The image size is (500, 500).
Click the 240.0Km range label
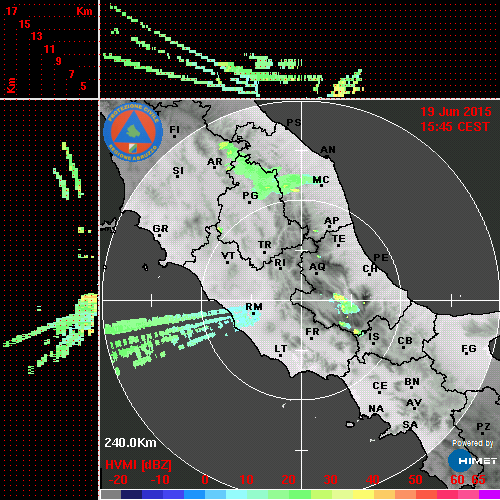(130, 443)
